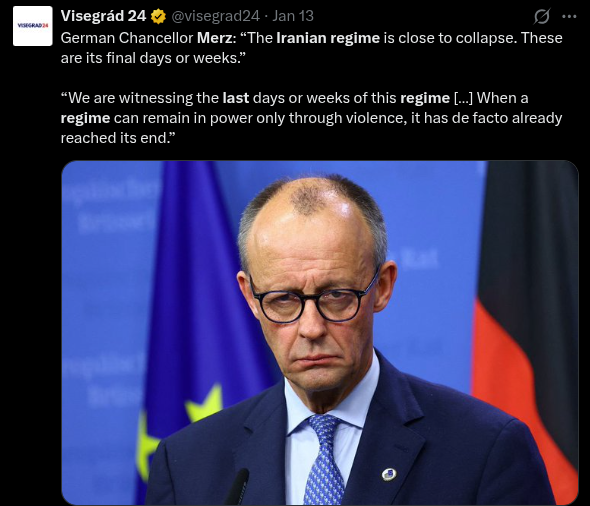Open the Visegrád 24 profile avatar
This screenshot has width=590, height=506.
[33, 26]
